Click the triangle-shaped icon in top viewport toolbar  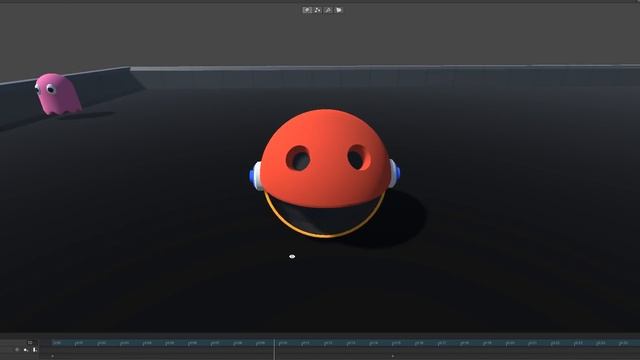(x=328, y=10)
